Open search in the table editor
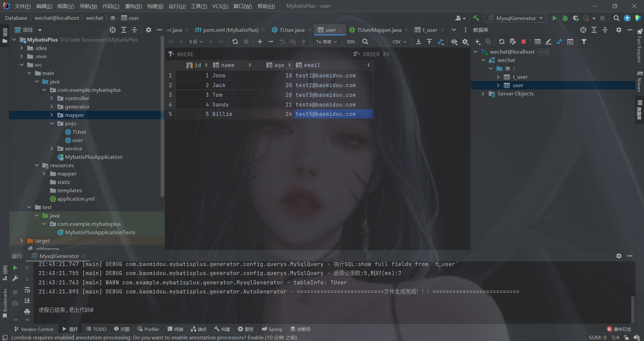The height and width of the screenshot is (341, 644). click(x=365, y=42)
